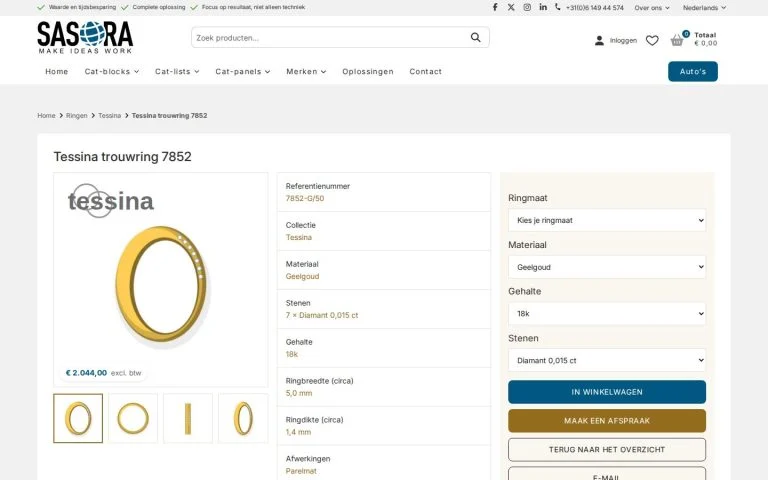Open the Materiaal Geelgoud select
The image size is (768, 480).
[607, 267]
